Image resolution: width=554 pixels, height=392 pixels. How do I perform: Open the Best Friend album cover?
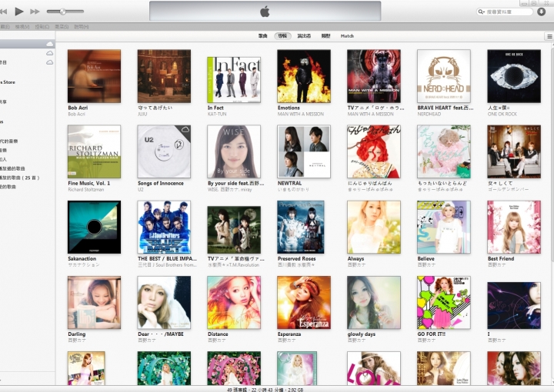514,228
